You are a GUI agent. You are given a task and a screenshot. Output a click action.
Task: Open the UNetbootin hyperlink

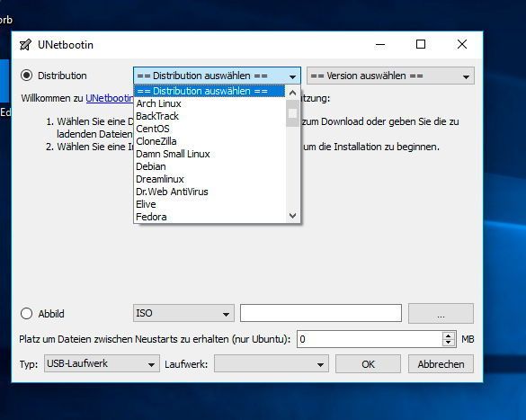pos(110,98)
